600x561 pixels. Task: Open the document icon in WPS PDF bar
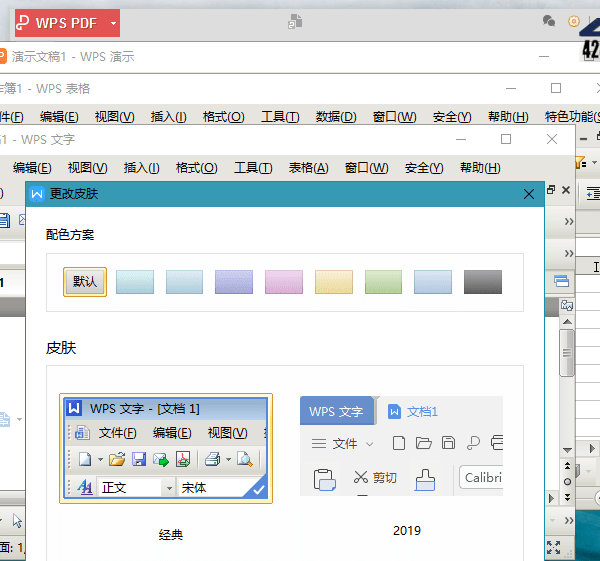295,21
